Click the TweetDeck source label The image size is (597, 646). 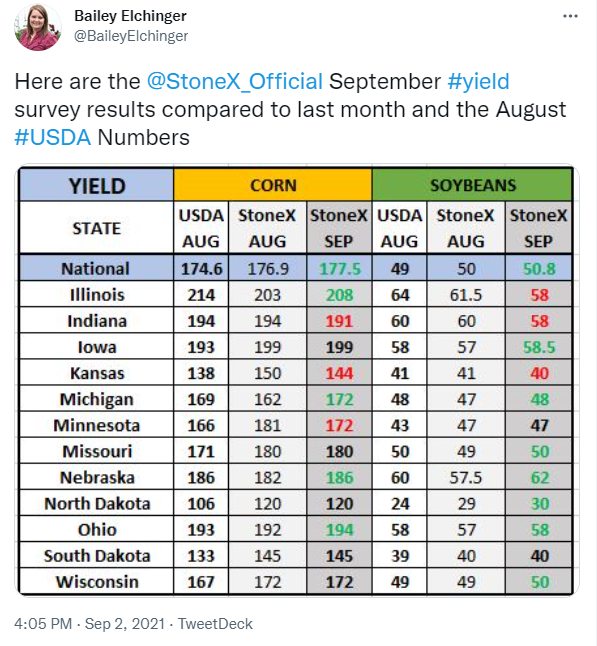click(x=215, y=624)
